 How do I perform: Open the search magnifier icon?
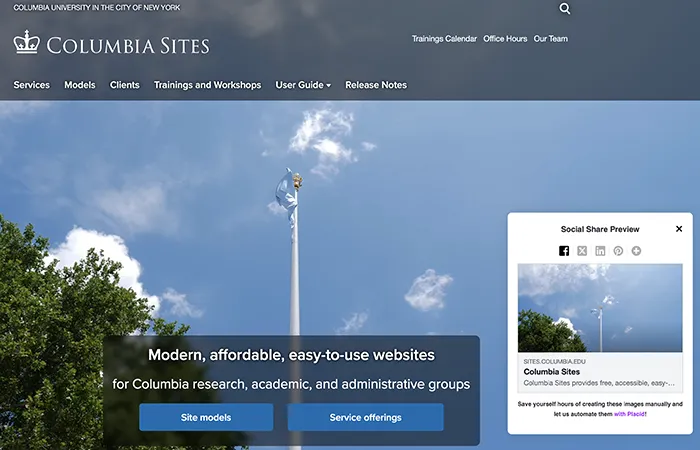pyautogui.click(x=565, y=8)
